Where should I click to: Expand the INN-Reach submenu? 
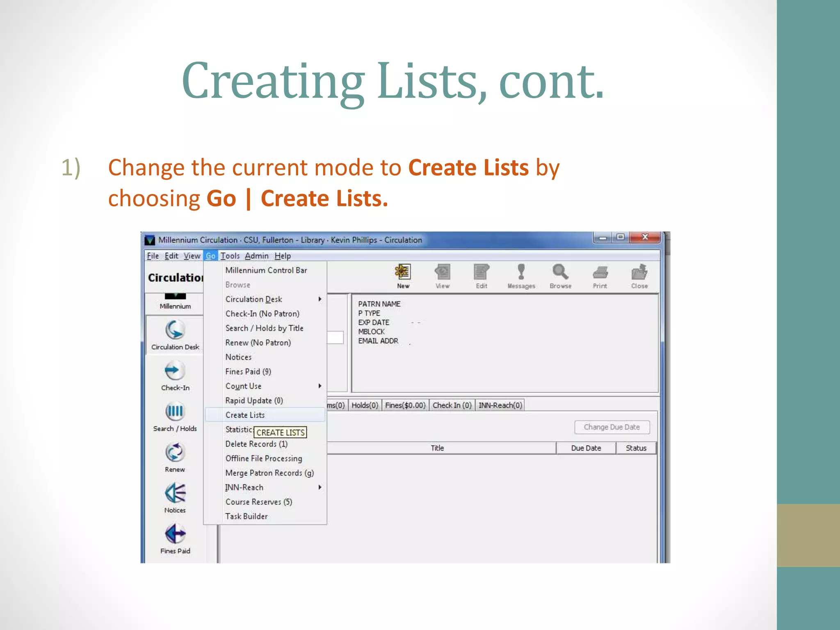point(265,488)
